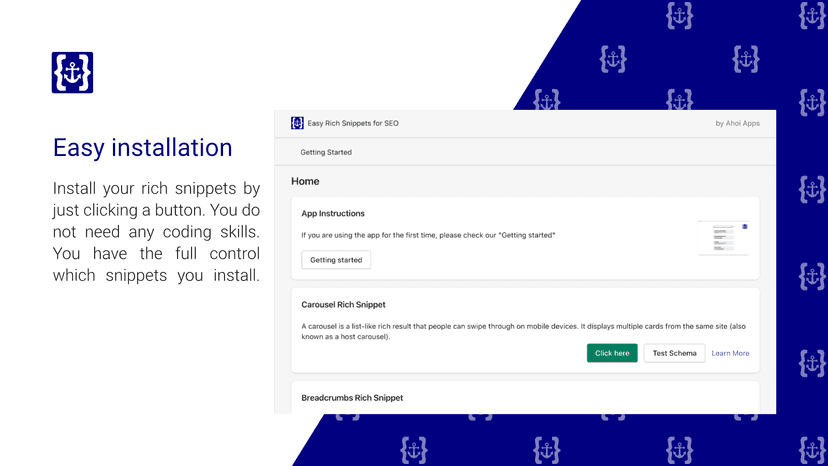
Task: Click the App Instructions heading
Action: [x=333, y=213]
